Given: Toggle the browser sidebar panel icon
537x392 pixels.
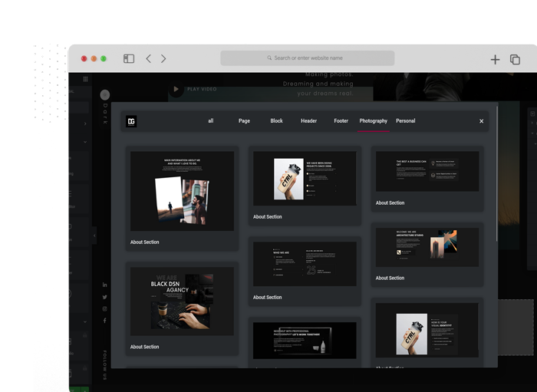Looking at the screenshot, I should click(x=129, y=58).
